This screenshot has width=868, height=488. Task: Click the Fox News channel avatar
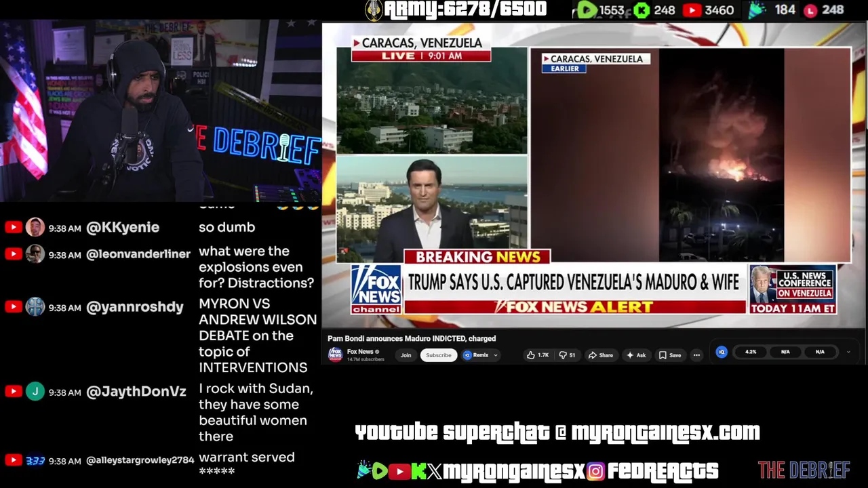[335, 354]
